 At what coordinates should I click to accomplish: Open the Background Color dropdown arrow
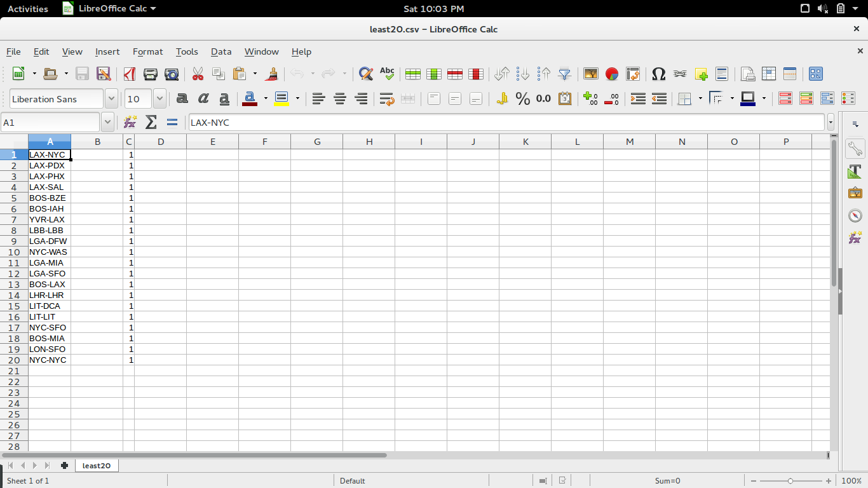pyautogui.click(x=297, y=98)
